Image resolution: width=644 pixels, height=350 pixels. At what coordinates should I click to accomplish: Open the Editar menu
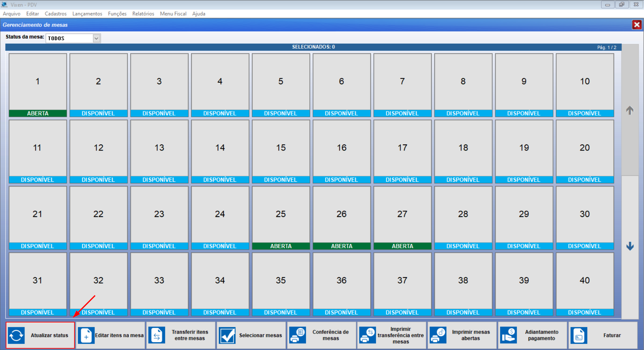click(33, 14)
